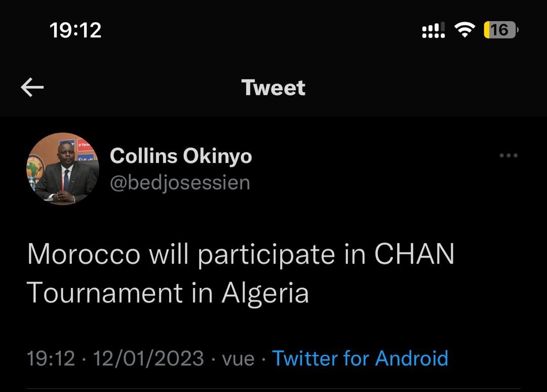Tap the back arrow icon
Viewport: 547px width, 392px height.
click(32, 88)
